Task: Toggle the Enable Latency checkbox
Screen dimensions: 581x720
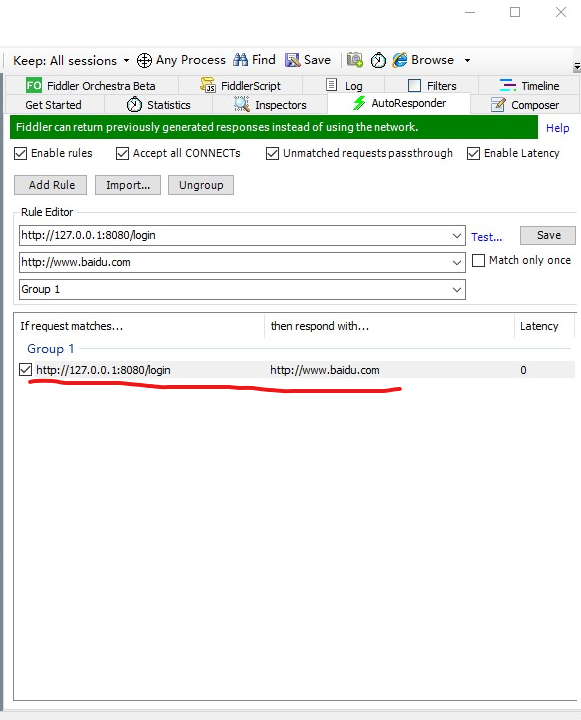Action: point(474,153)
